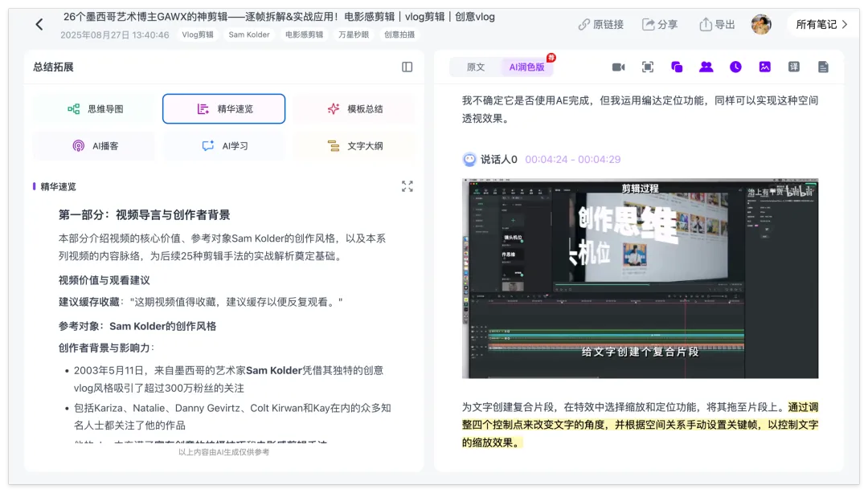The image size is (868, 493).
Task: Click the purple image icon
Action: (764, 67)
